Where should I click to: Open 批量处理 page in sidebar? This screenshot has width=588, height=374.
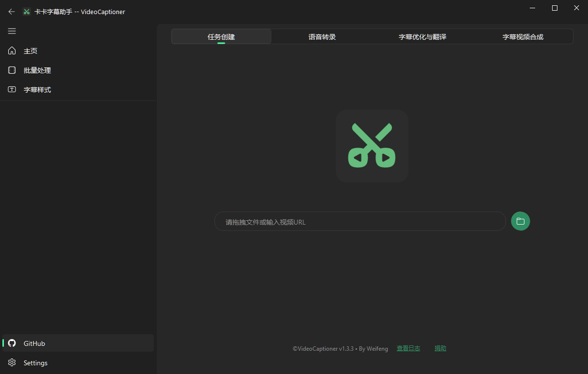click(x=78, y=70)
